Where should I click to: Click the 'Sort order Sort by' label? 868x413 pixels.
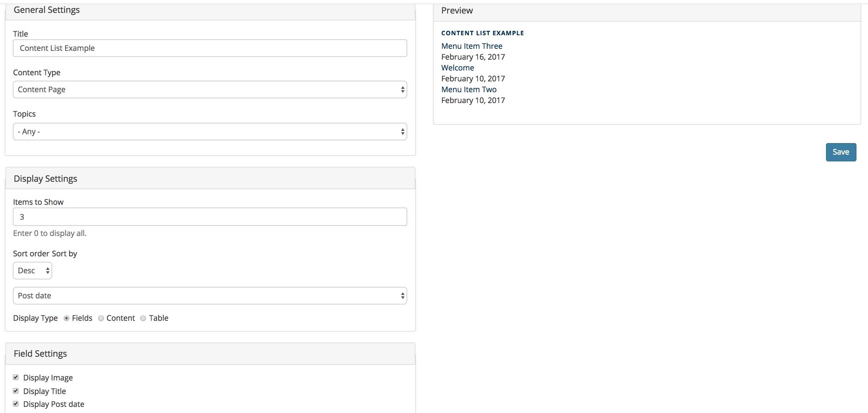pos(45,254)
